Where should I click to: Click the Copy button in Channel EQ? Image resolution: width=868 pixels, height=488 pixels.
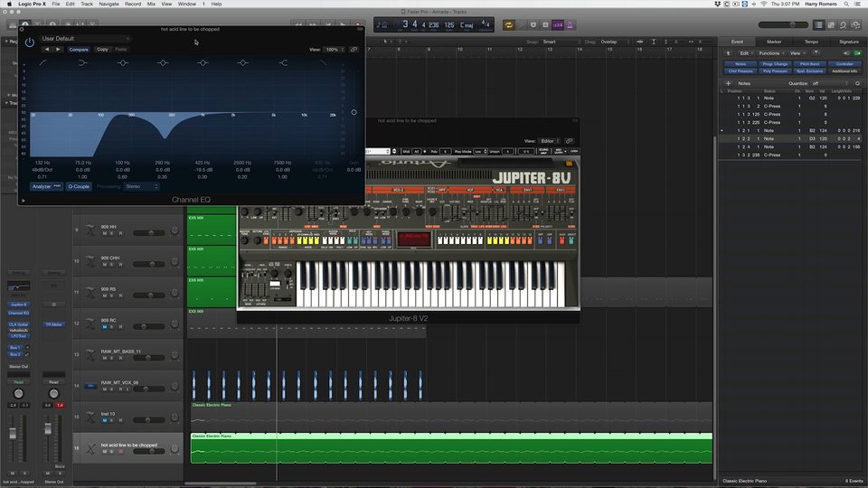pyautogui.click(x=102, y=49)
